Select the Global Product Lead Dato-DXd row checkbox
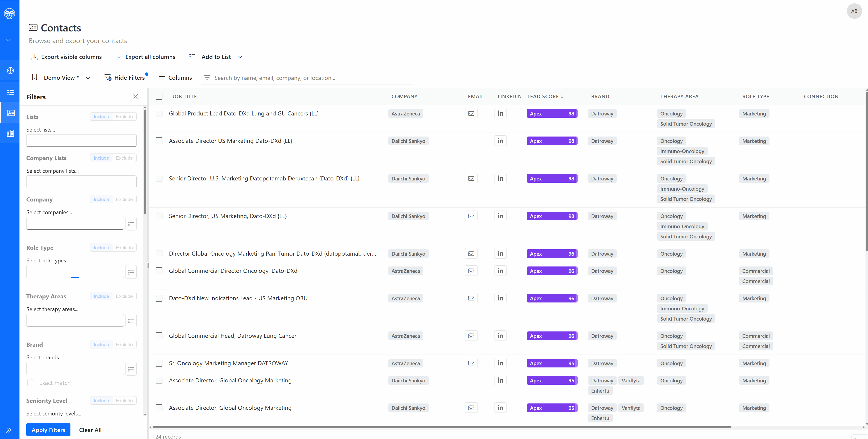The height and width of the screenshot is (439, 868). point(159,113)
